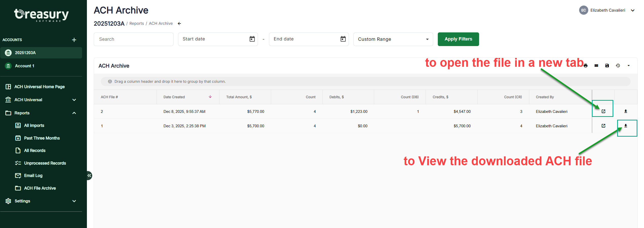
Task: Open ACH file 2 in new tab
Action: tap(603, 111)
